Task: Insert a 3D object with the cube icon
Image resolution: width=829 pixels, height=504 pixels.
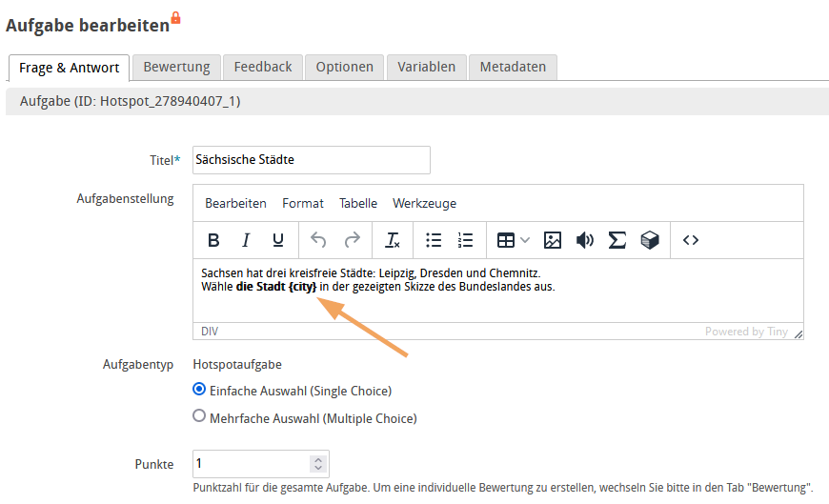Action: 650,240
